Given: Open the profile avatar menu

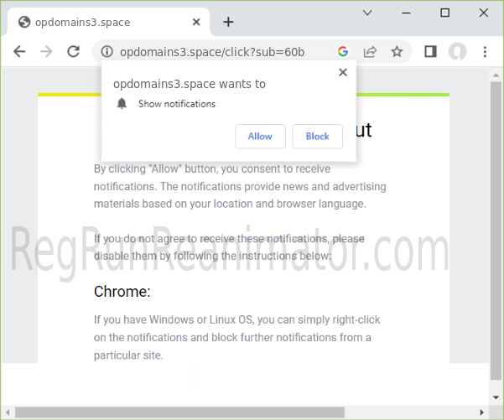Looking at the screenshot, I should click(457, 52).
